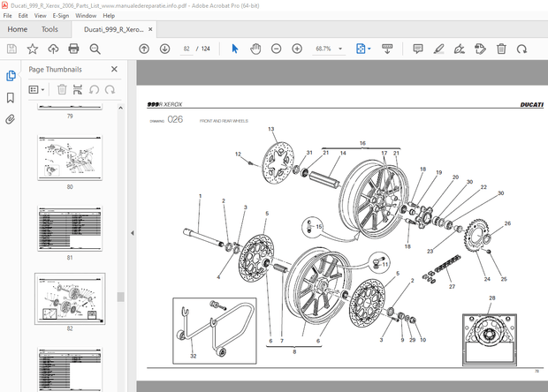Image resolution: width=548 pixels, height=392 pixels.
Task: Click the thumbnails panel scrollbar handle
Action: click(x=120, y=297)
